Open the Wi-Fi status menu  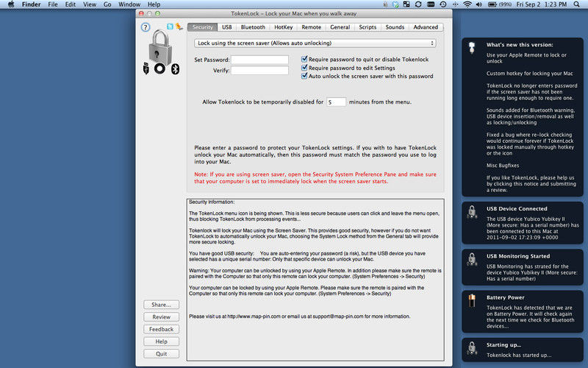tap(467, 4)
